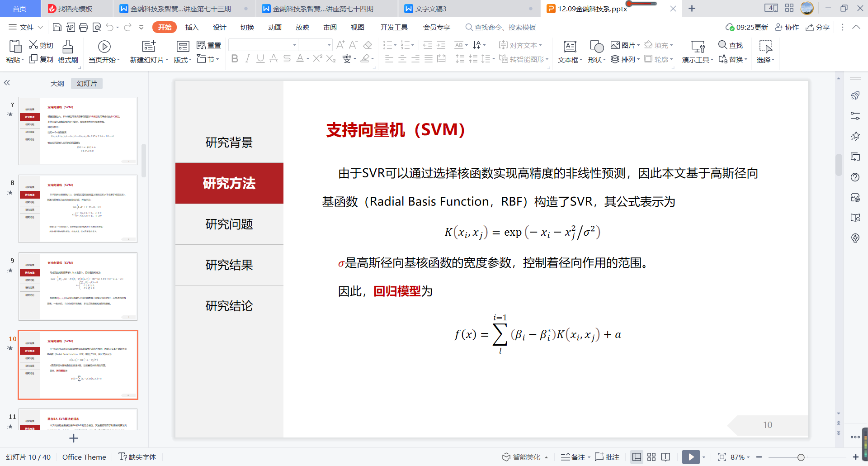Viewport: 868px width, 466px height.
Task: Select the Format Painter (格式刷) tool
Action: 68,52
